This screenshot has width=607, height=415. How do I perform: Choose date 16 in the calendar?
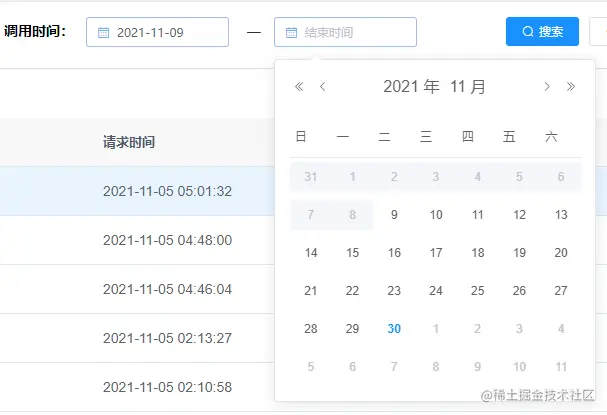pos(394,253)
